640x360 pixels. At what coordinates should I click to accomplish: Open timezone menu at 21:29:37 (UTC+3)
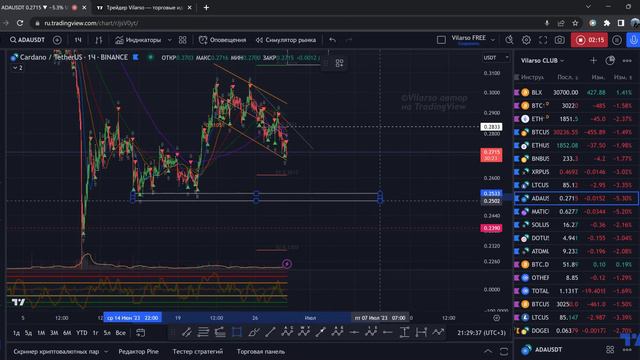481,333
